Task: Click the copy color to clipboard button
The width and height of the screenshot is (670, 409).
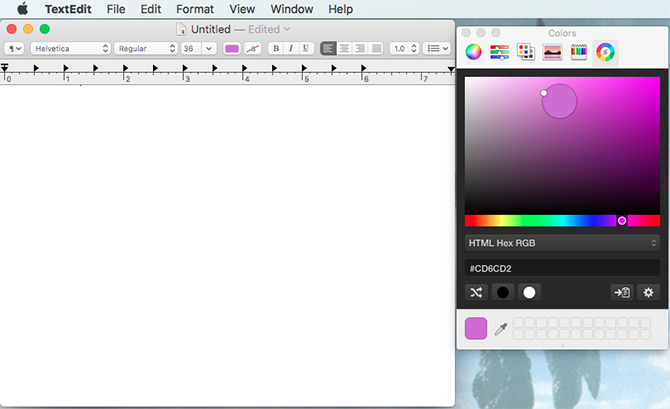Action: 622,292
